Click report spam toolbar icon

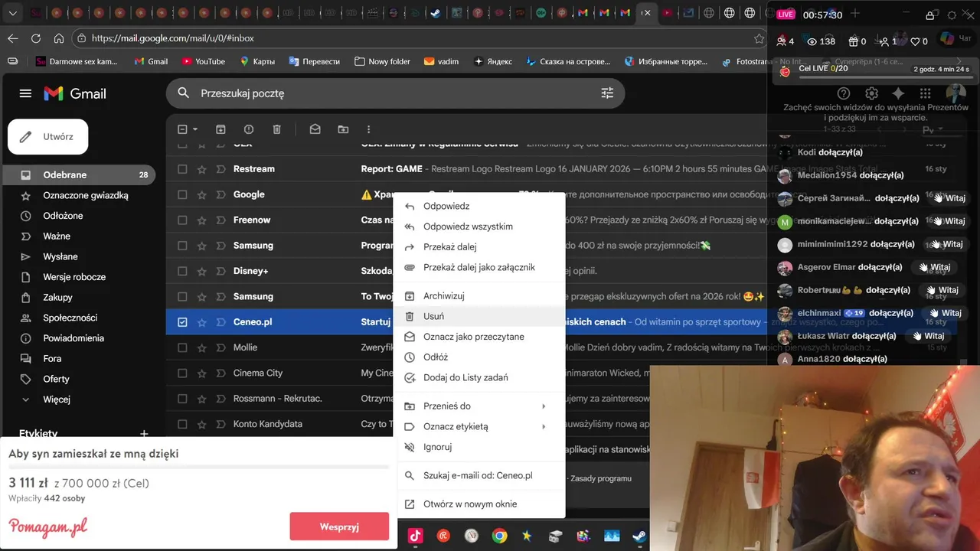249,129
